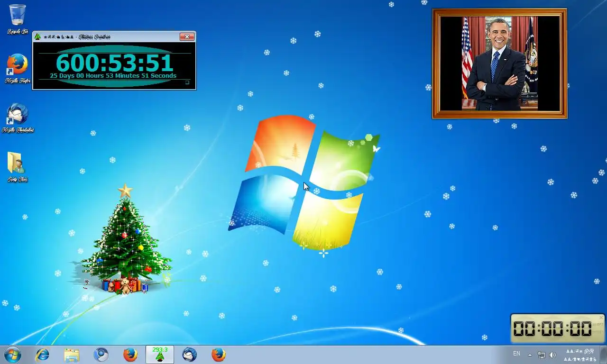Screen dimensions: 607x364
Task: Switch to Christmas Countdown taskbar button
Action: point(160,355)
